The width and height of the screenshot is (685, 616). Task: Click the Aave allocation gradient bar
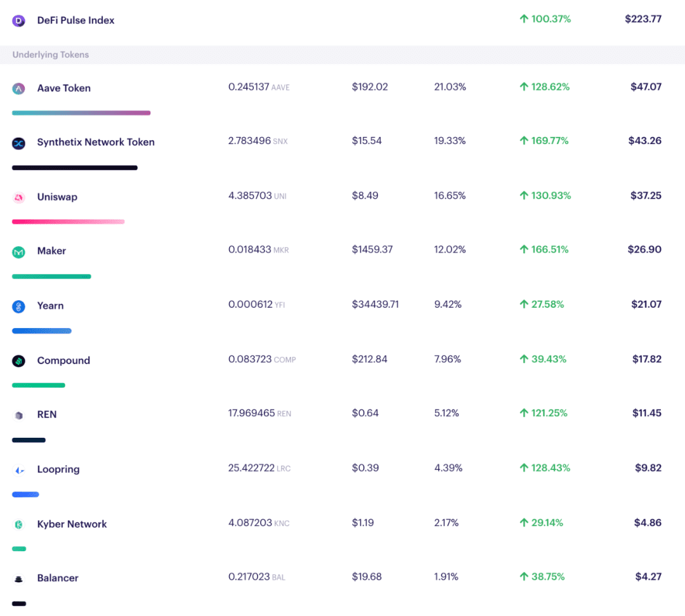(81, 113)
